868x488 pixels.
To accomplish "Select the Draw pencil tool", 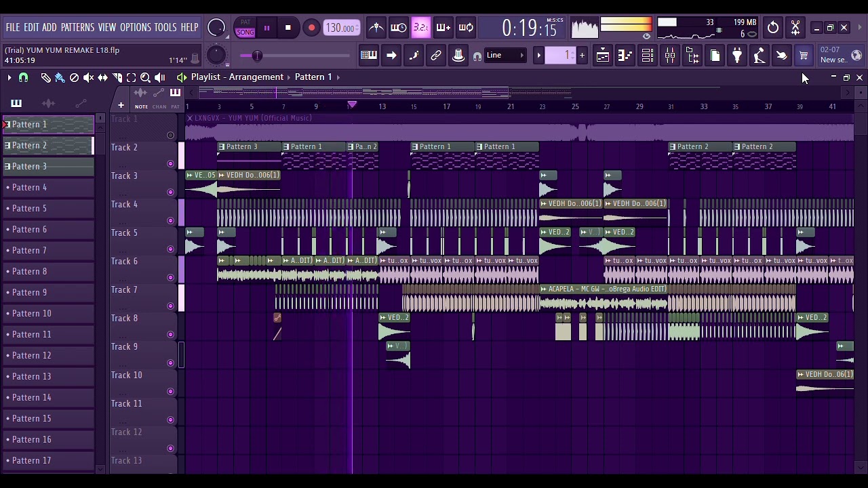I will pos(45,78).
